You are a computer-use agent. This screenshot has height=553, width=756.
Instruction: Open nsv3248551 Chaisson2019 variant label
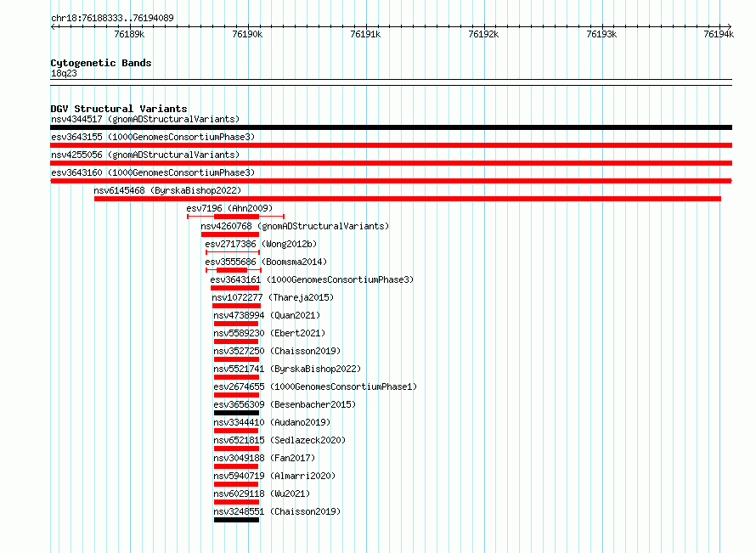[x=277, y=511]
